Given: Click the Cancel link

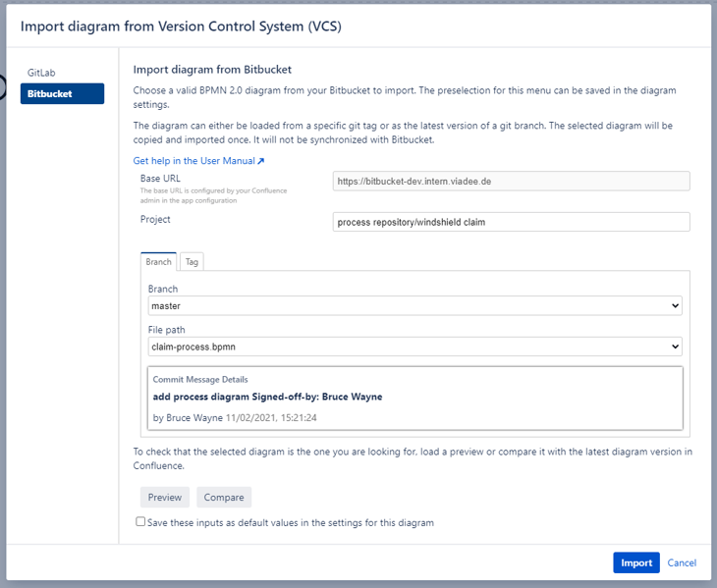Looking at the screenshot, I should pyautogui.click(x=682, y=562).
